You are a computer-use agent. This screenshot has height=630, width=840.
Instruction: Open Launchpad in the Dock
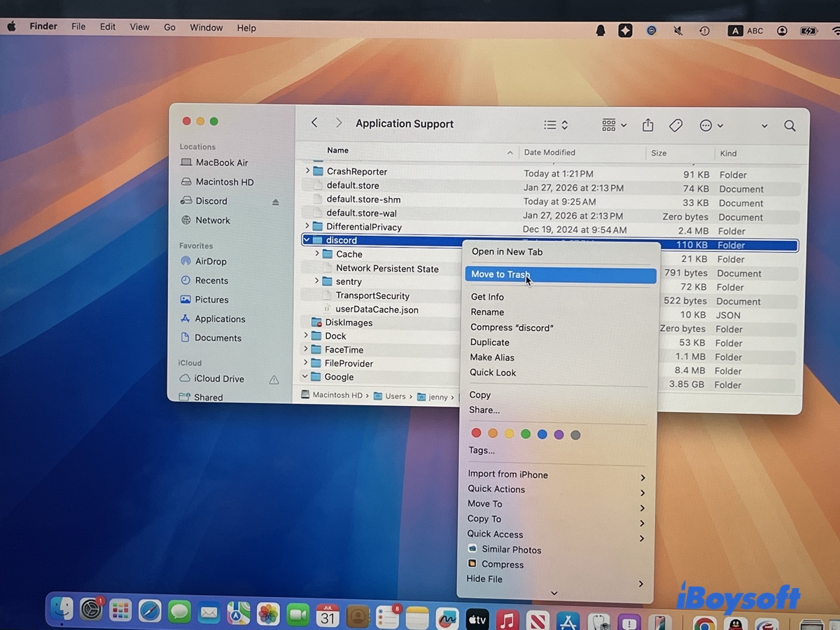pos(120,612)
